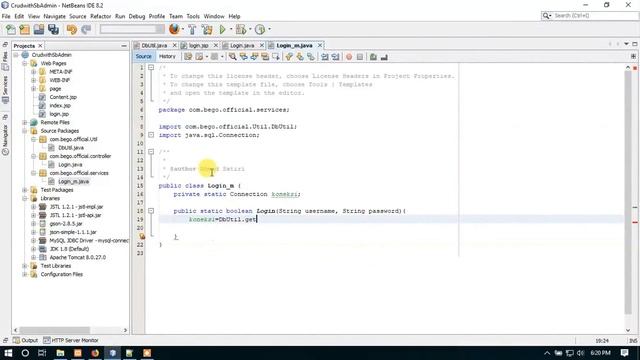Click the Comment icon in editor toolbar
The image size is (640, 360).
click(x=373, y=57)
